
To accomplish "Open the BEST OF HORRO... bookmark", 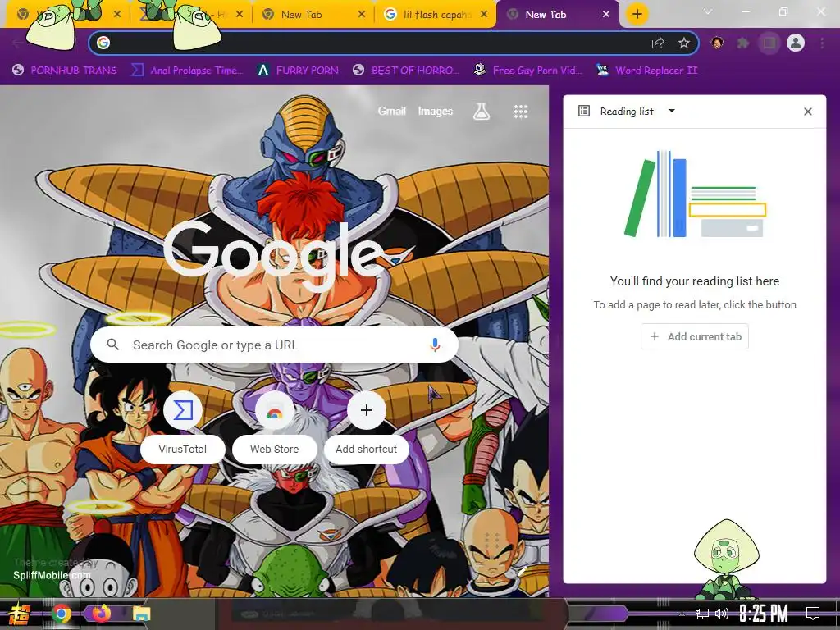I will pyautogui.click(x=406, y=71).
